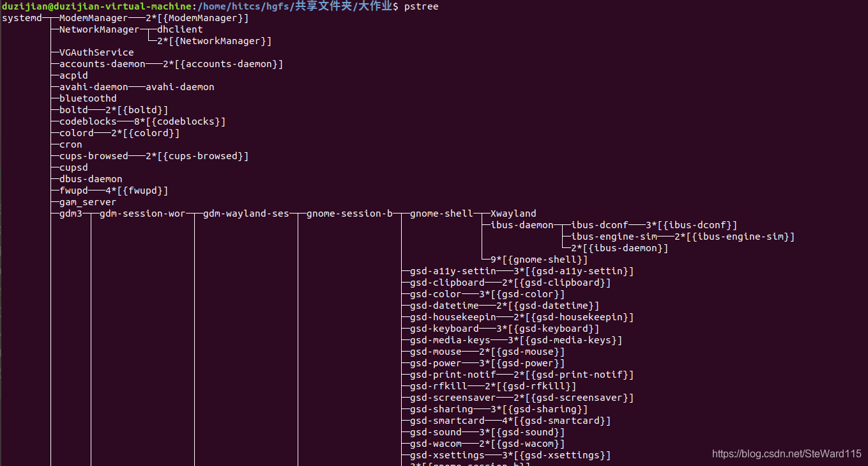The width and height of the screenshot is (868, 466).
Task: Click the gsd-wacom process name
Action: (436, 444)
